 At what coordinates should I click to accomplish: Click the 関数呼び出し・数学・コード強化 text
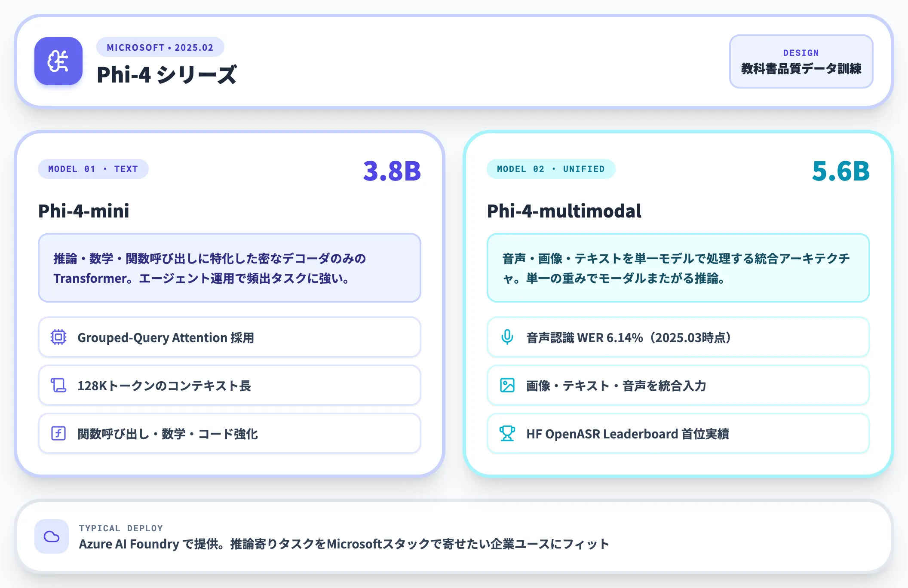(168, 434)
